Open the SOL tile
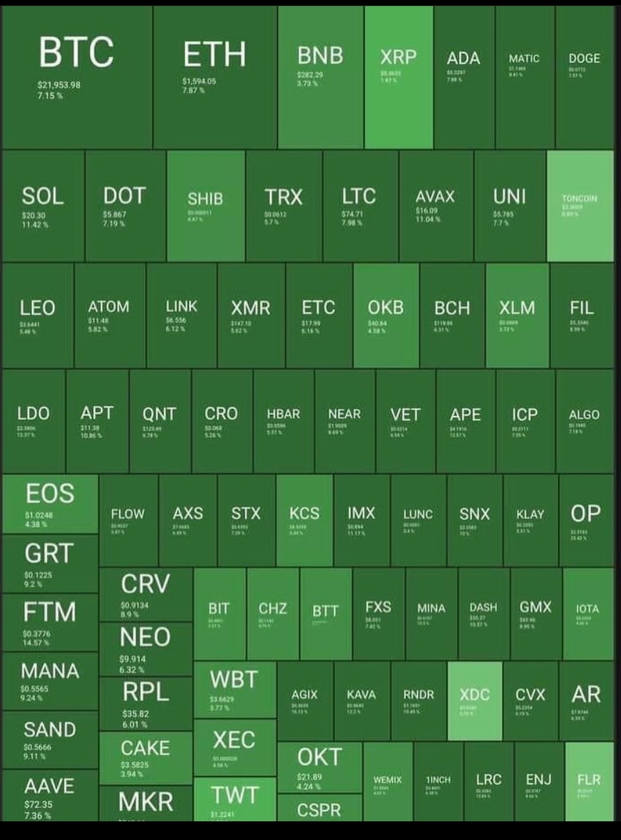 tap(43, 206)
